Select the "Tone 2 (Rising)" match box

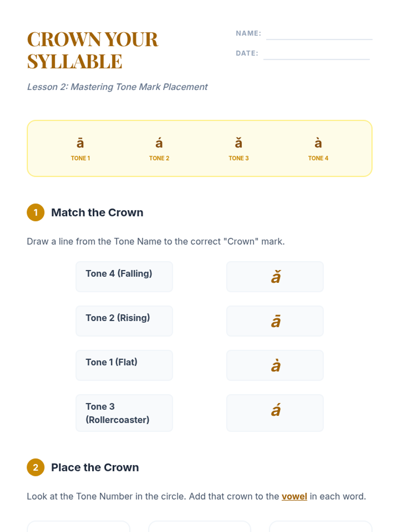point(124,321)
